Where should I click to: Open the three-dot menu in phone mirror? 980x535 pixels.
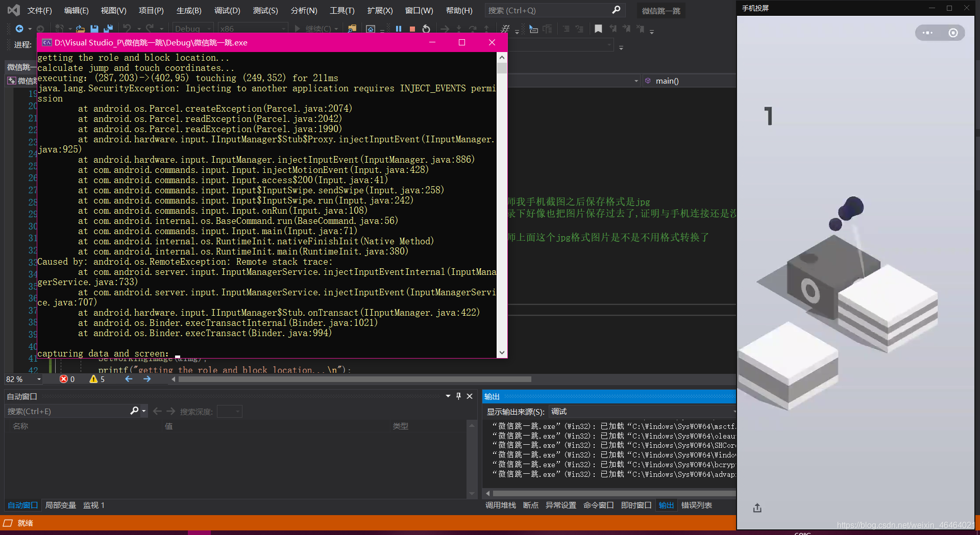pos(927,33)
